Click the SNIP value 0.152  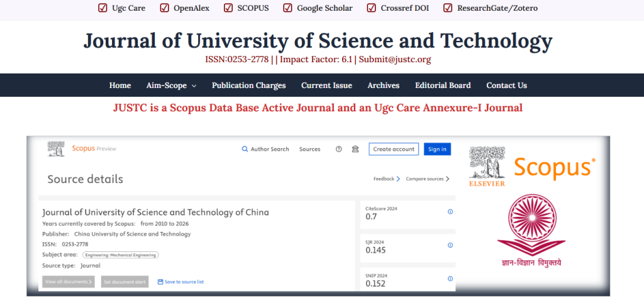point(375,284)
